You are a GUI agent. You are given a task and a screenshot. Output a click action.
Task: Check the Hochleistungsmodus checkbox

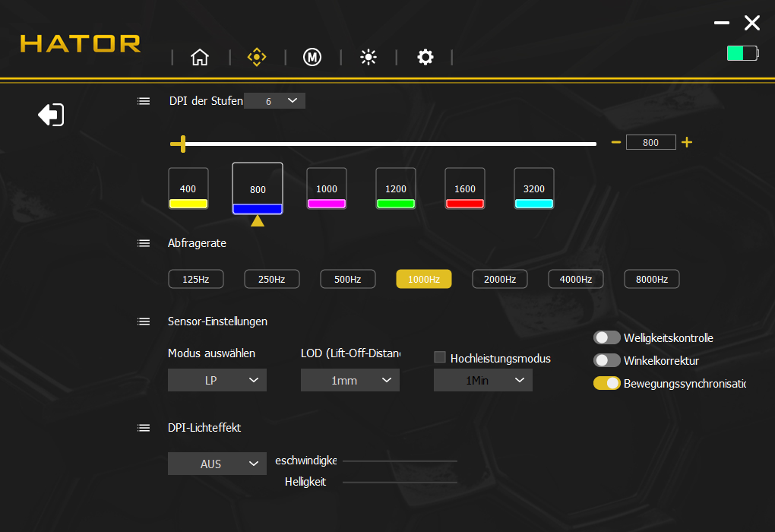(439, 357)
